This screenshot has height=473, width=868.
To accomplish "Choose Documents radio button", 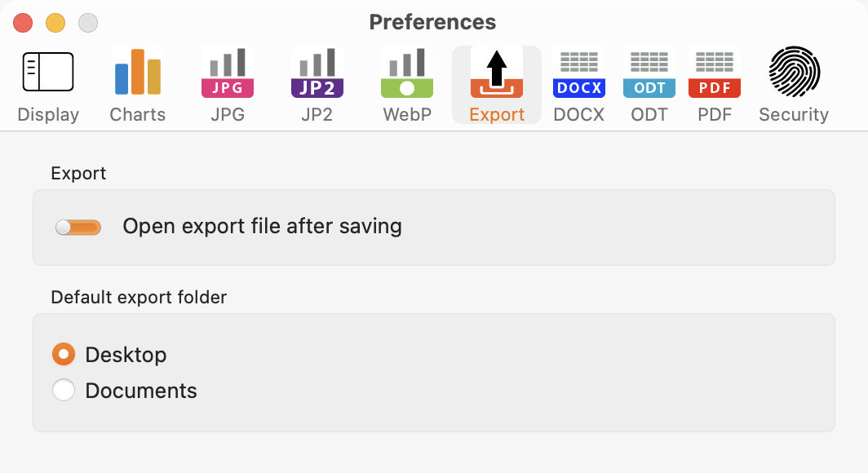I will (64, 391).
